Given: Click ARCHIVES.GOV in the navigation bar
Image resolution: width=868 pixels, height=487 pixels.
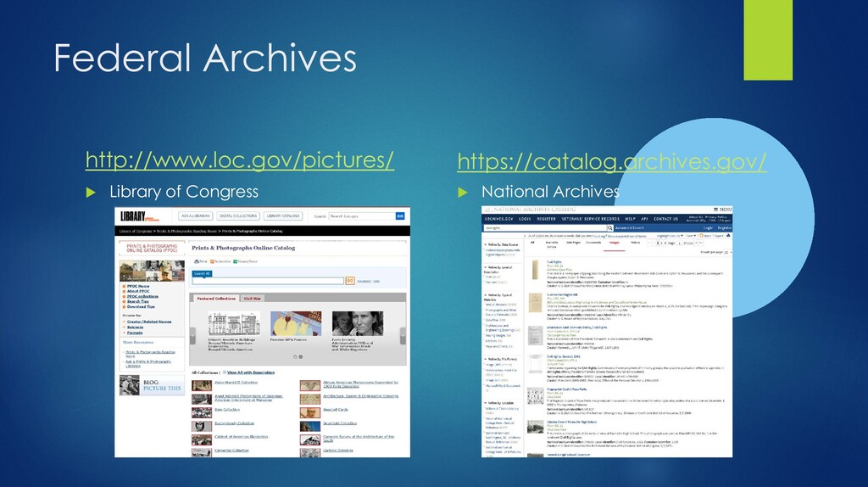Looking at the screenshot, I should pyautogui.click(x=498, y=219).
